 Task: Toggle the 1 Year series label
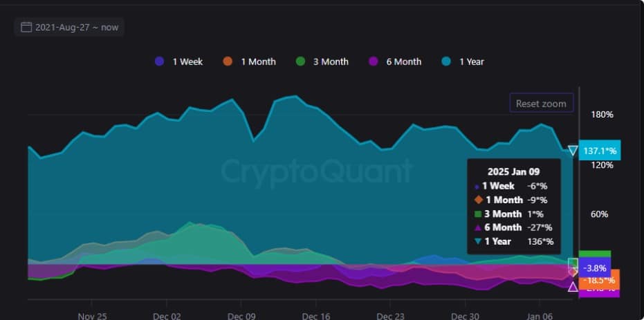tap(471, 62)
